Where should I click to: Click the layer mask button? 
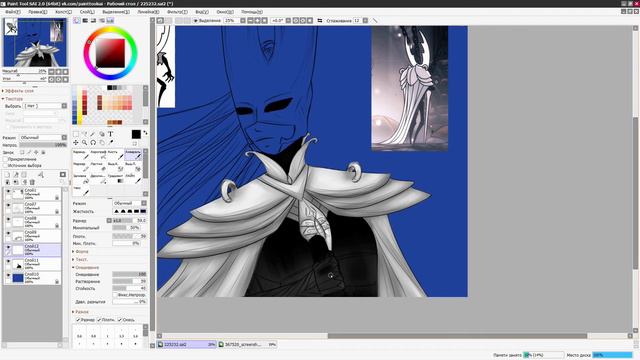click(x=63, y=175)
